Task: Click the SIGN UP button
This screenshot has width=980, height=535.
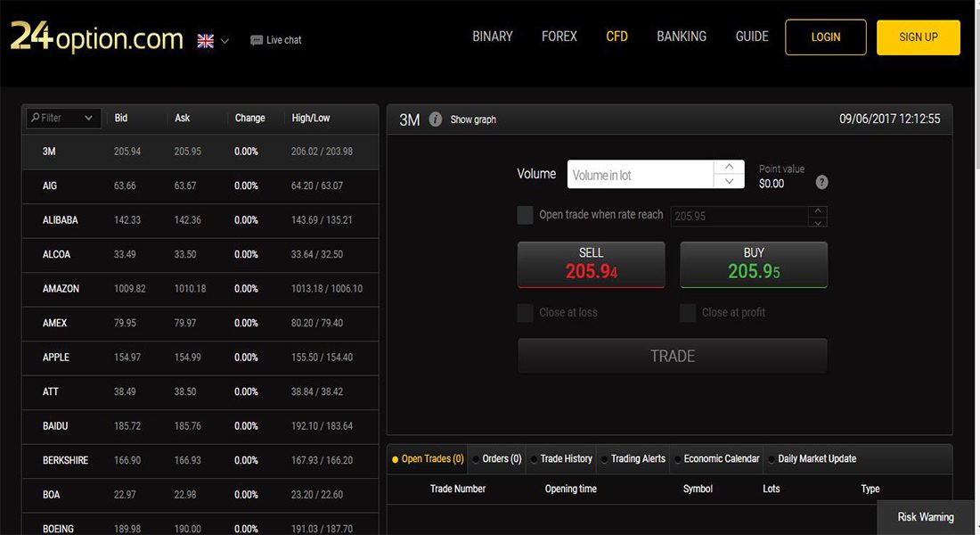Action: (x=919, y=37)
